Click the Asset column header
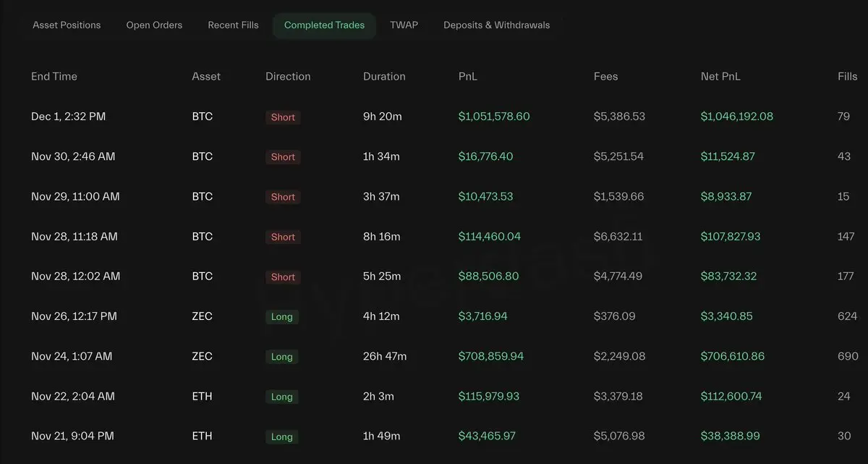Screen dimensions: 868x464 point(206,77)
